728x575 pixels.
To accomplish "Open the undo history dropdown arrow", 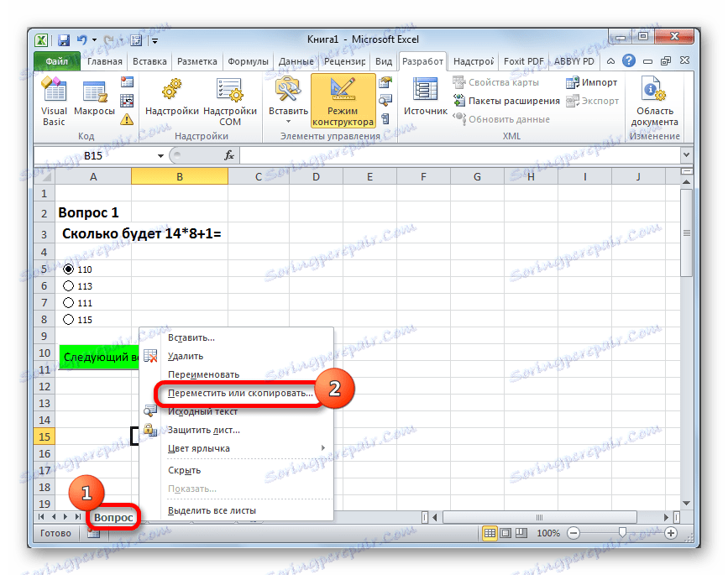I will click(94, 40).
